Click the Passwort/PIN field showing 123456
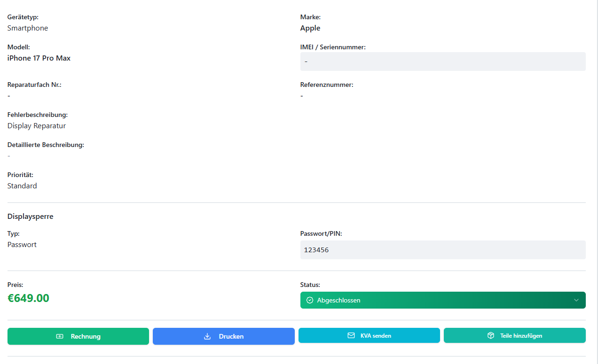598x364 pixels. [x=443, y=250]
